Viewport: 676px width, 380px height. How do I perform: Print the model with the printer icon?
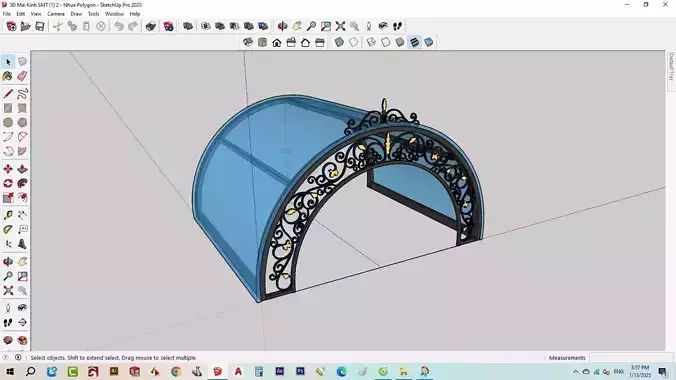[150, 26]
